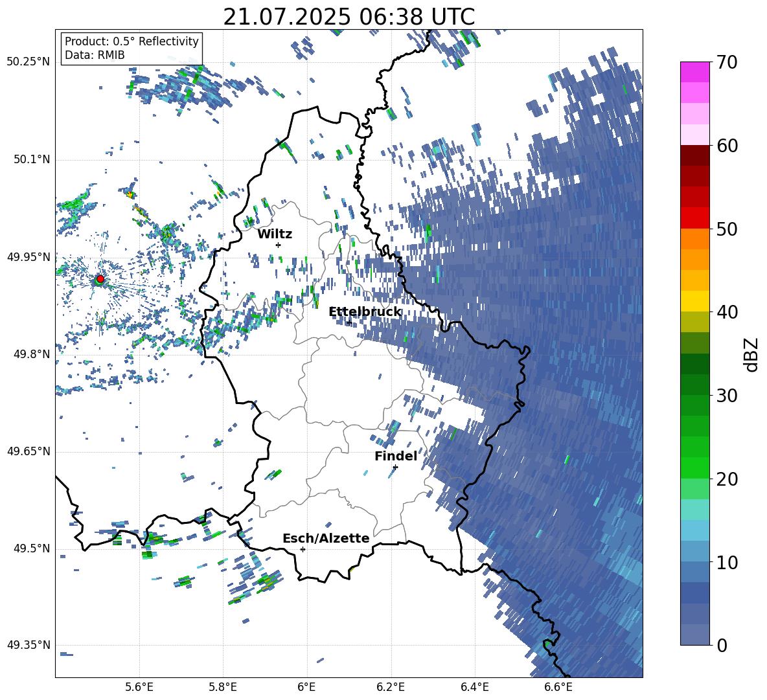Click the longitude label 6.6°E
Screen dimensions: 767x700
[558, 687]
